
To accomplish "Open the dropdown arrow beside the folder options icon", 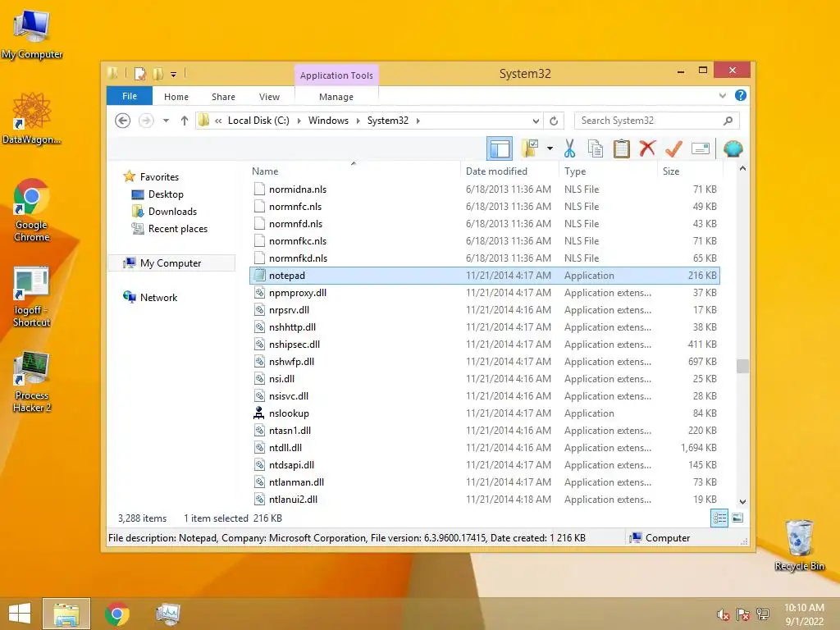I will (x=550, y=148).
